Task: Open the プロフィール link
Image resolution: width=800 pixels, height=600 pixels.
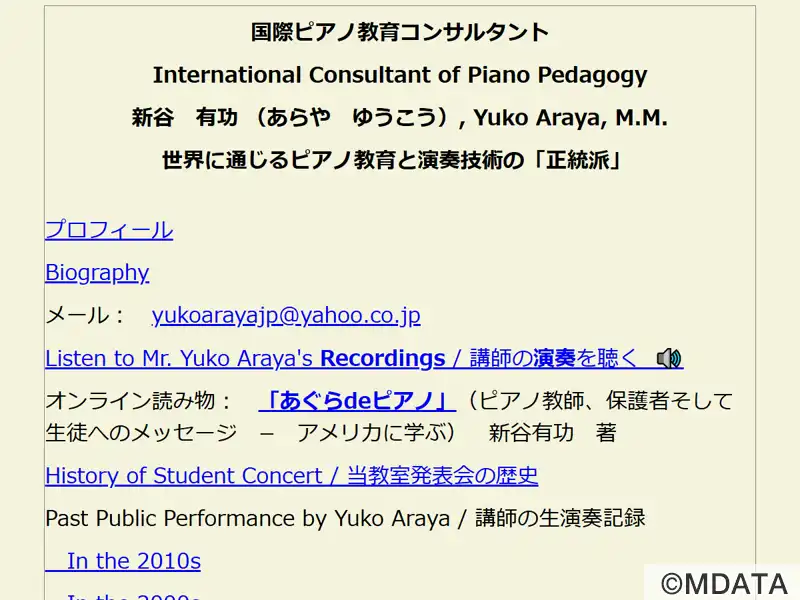Action: click(x=109, y=230)
